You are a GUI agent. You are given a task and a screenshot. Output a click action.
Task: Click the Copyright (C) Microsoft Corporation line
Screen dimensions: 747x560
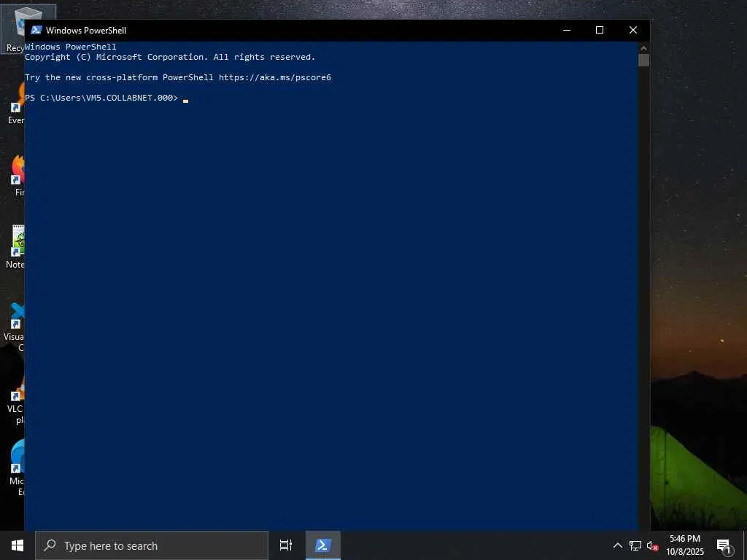[170, 57]
